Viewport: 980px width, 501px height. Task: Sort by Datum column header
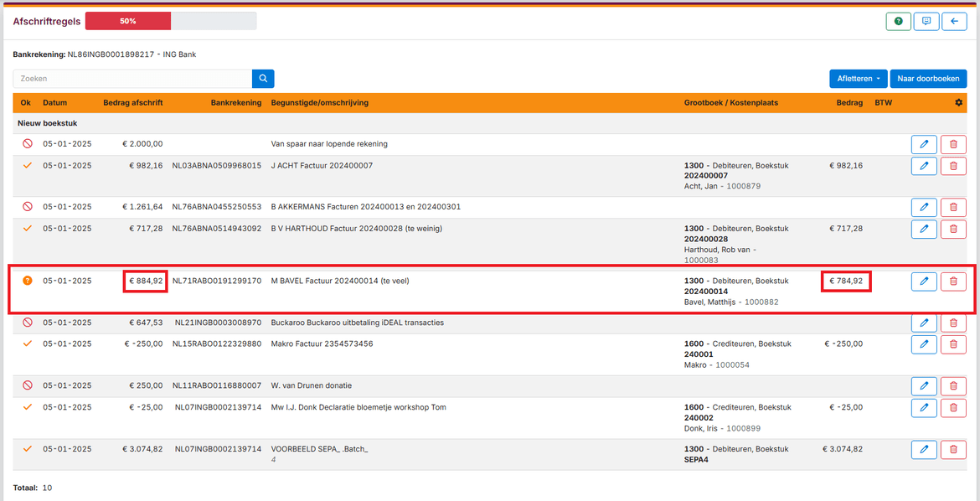click(54, 103)
